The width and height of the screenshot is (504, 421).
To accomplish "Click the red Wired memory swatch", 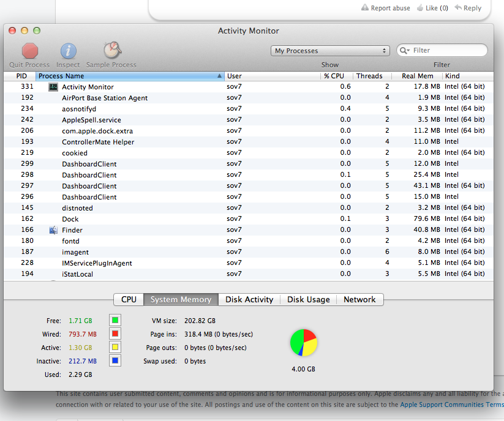I will pos(115,333).
